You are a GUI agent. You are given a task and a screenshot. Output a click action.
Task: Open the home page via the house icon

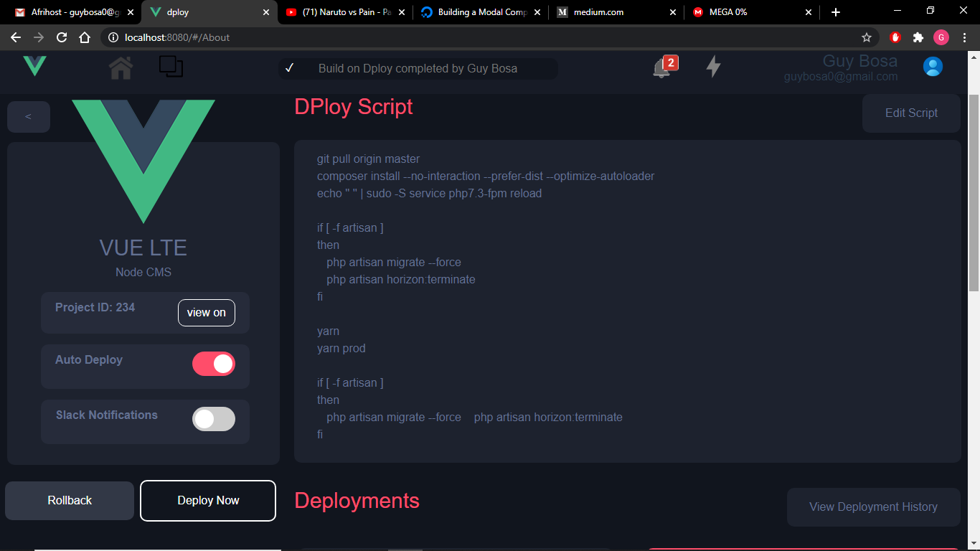(120, 67)
